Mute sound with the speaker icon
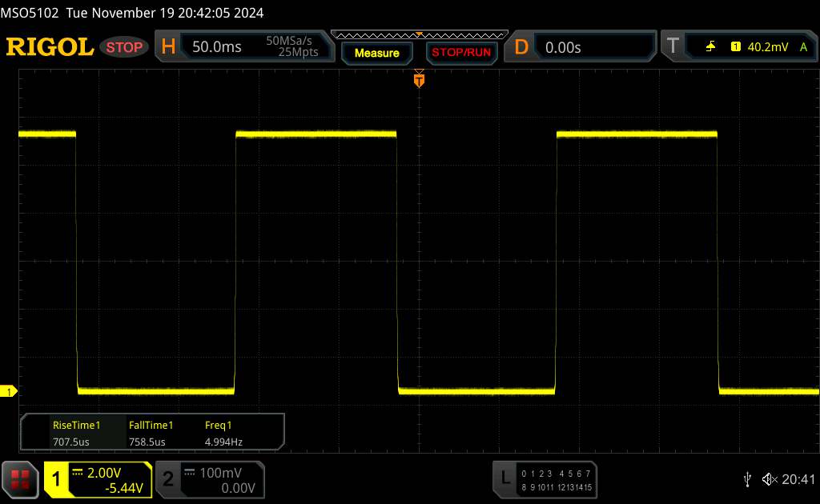This screenshot has width=820, height=504. tap(769, 478)
